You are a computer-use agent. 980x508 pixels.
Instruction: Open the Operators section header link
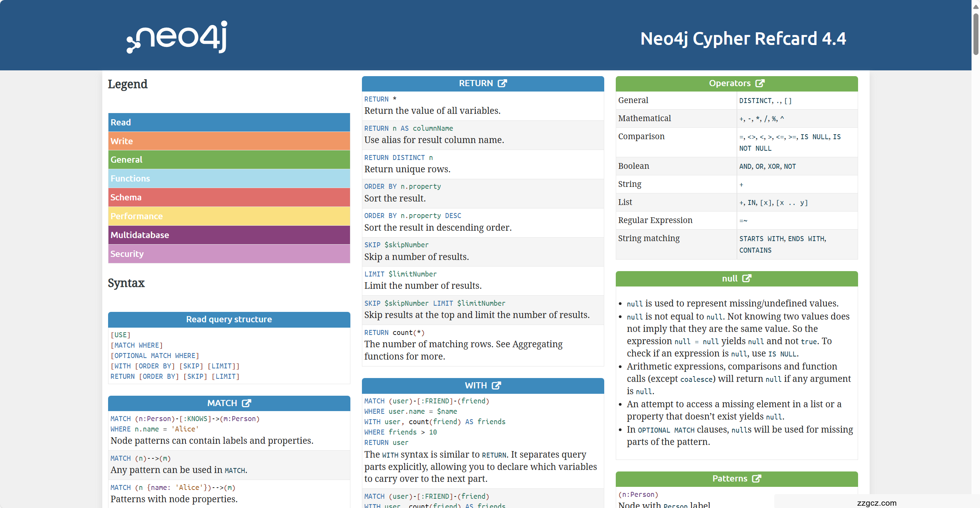tap(730, 83)
